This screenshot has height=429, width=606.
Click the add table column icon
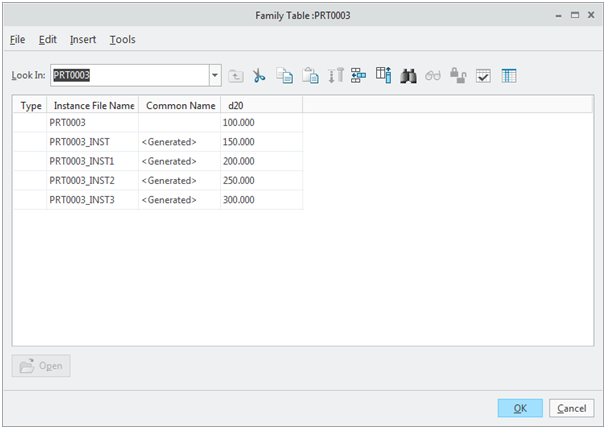[383, 75]
